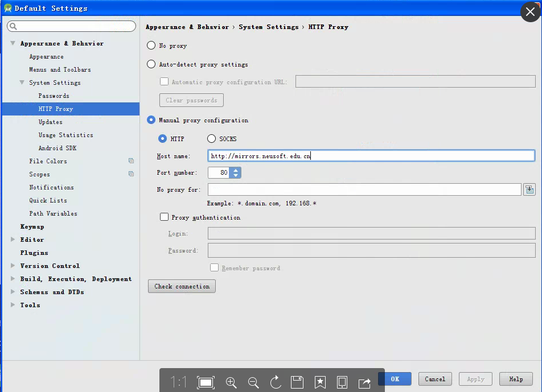Click the fit-to-screen viewer icon
The image size is (542, 392).
click(x=206, y=382)
